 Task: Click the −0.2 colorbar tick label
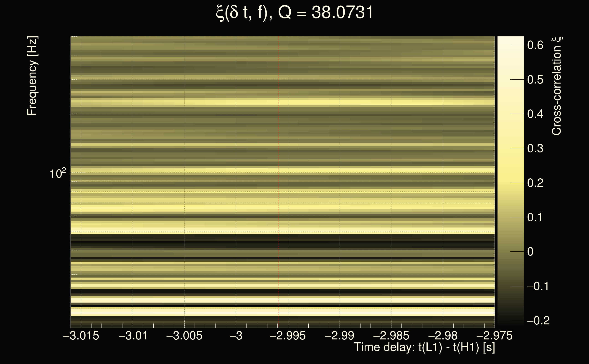538,321
